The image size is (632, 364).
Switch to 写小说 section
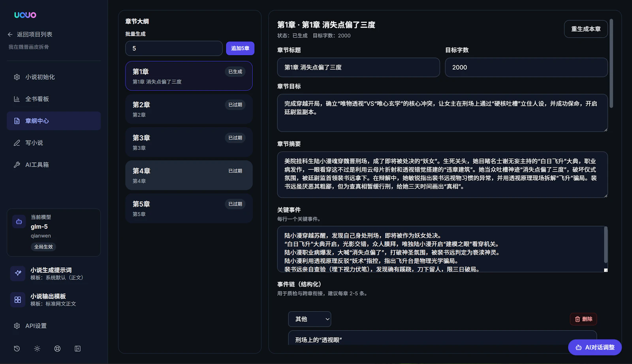point(54,143)
